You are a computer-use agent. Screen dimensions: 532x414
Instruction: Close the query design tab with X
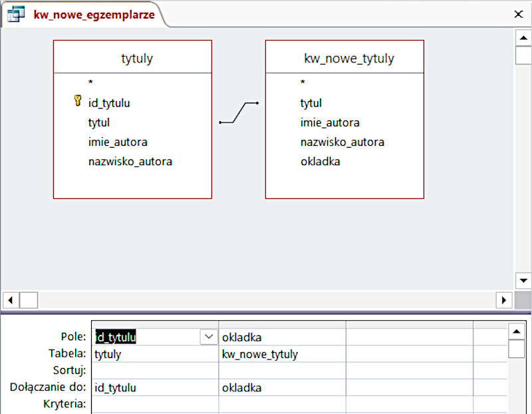click(519, 14)
